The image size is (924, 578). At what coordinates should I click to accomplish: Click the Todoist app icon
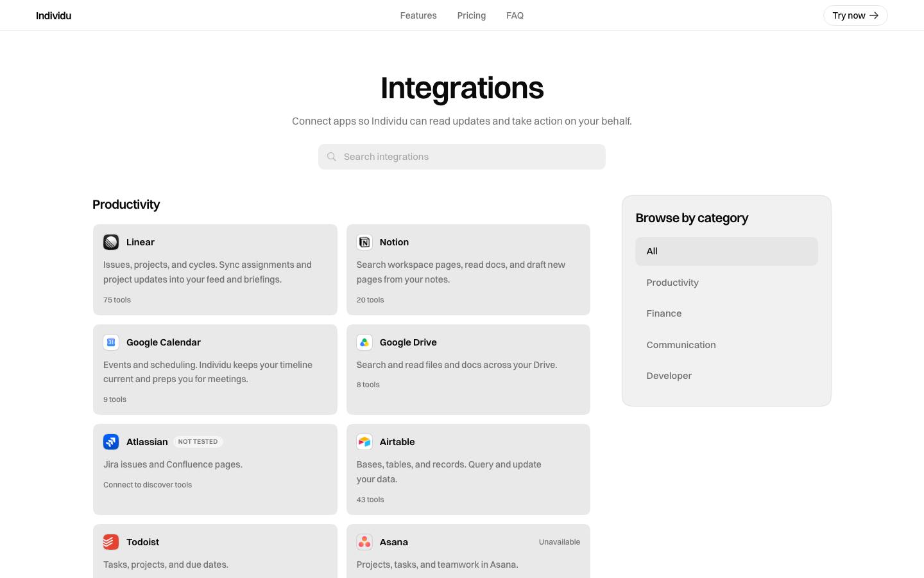point(111,542)
